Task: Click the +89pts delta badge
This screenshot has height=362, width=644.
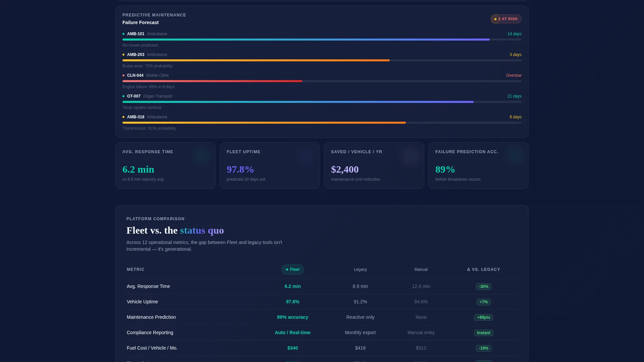Action: coord(483,317)
